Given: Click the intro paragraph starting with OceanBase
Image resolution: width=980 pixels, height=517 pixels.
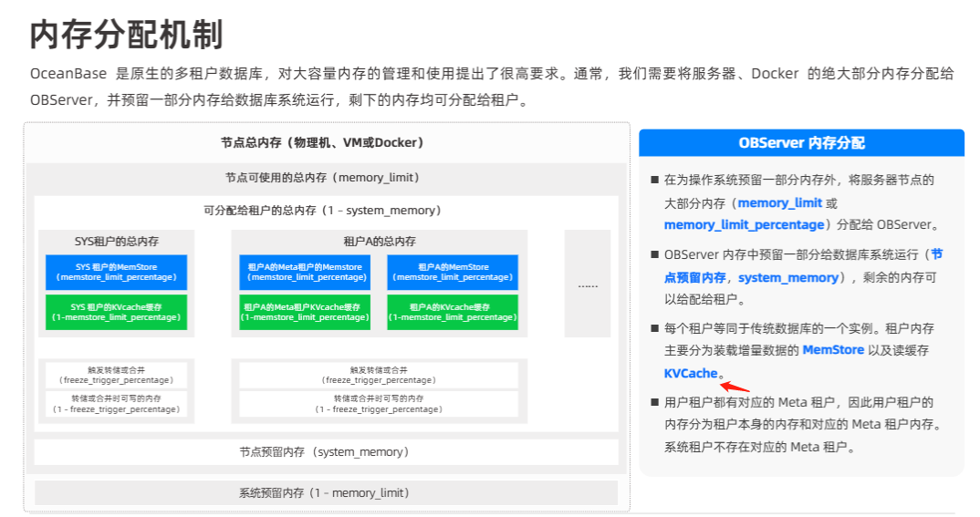Looking at the screenshot, I should point(492,87).
